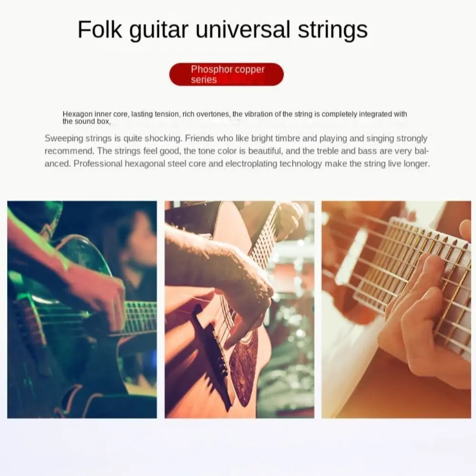The image size is (476, 476).
Task: Click the word universal in the heading
Action: [x=243, y=30]
